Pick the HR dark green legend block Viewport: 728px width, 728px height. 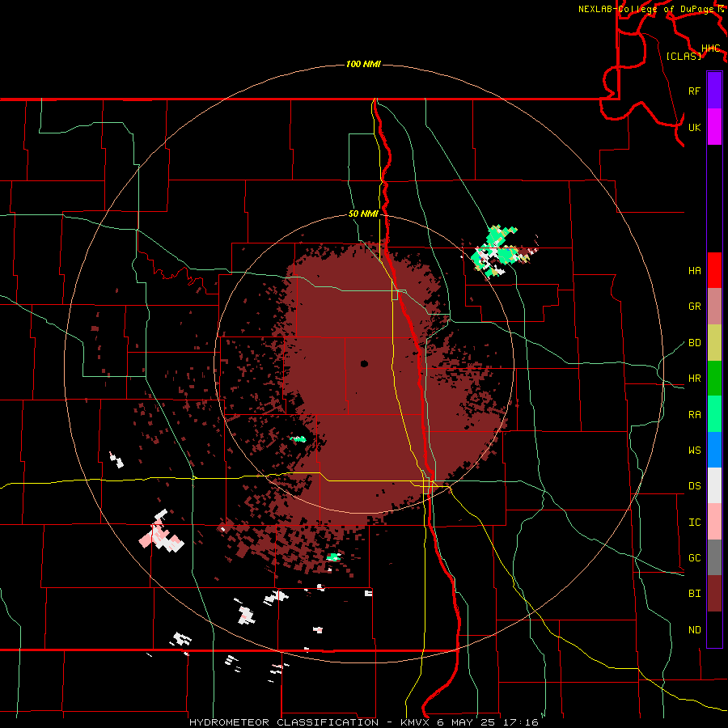(x=714, y=379)
